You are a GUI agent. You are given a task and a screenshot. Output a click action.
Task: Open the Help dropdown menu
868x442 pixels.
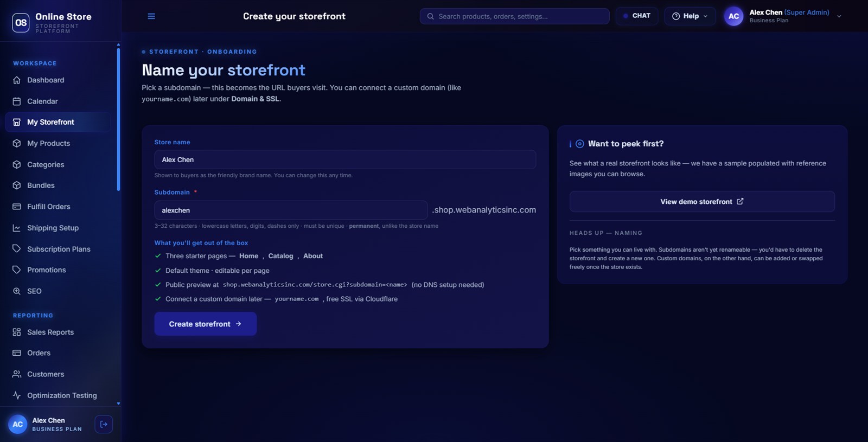[x=690, y=16]
